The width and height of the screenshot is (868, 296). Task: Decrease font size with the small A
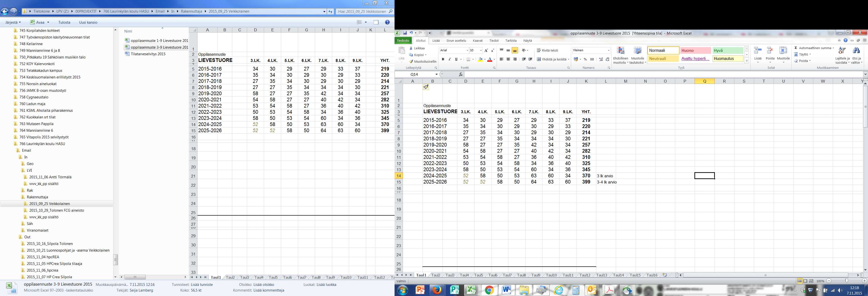492,50
